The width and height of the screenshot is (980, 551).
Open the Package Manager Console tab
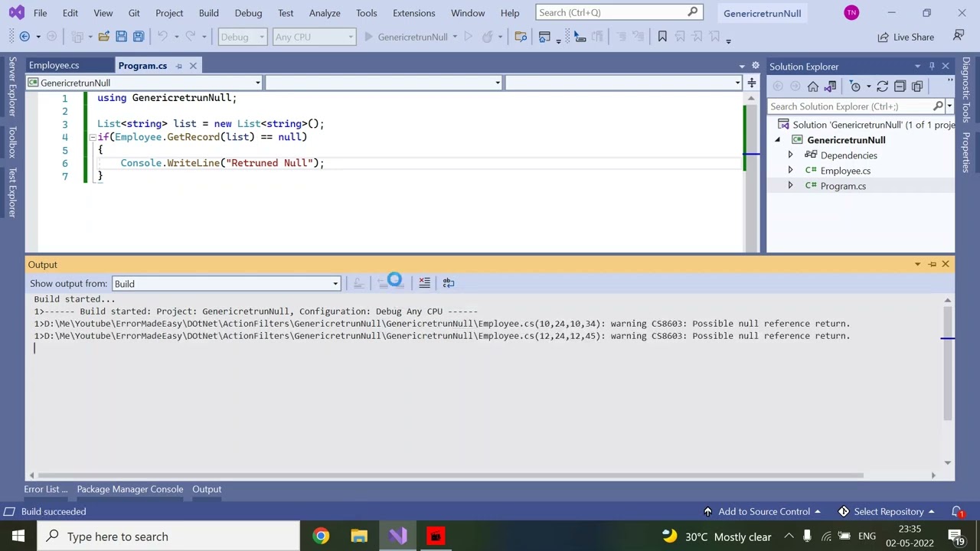129,489
